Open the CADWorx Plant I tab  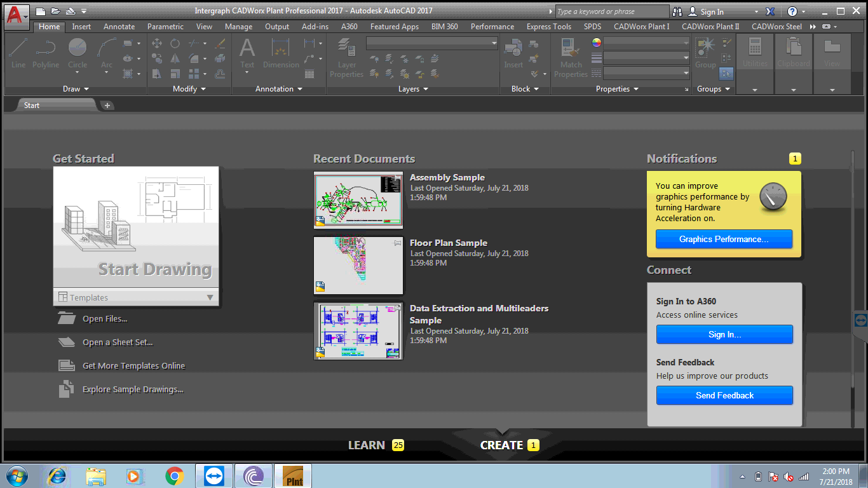[x=642, y=27]
